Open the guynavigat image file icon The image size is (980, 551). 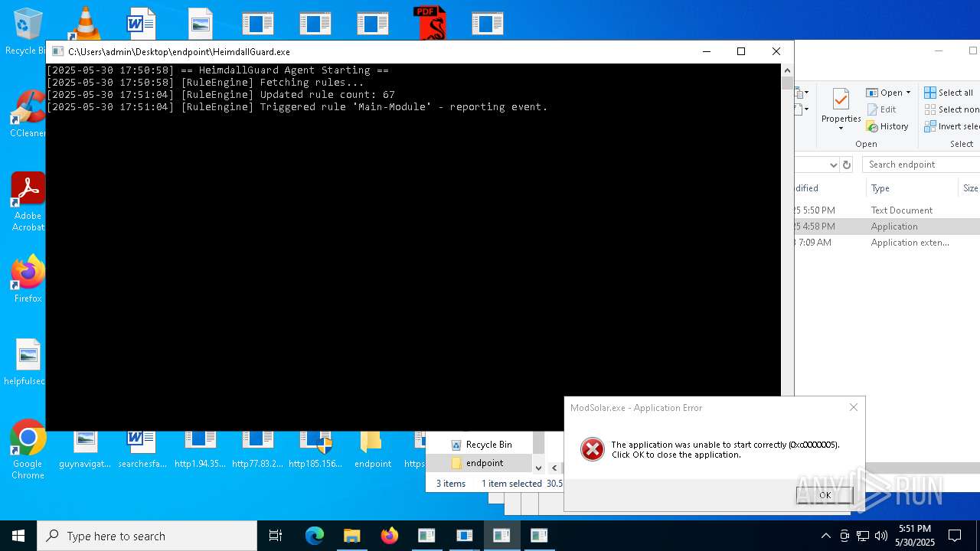(x=85, y=450)
